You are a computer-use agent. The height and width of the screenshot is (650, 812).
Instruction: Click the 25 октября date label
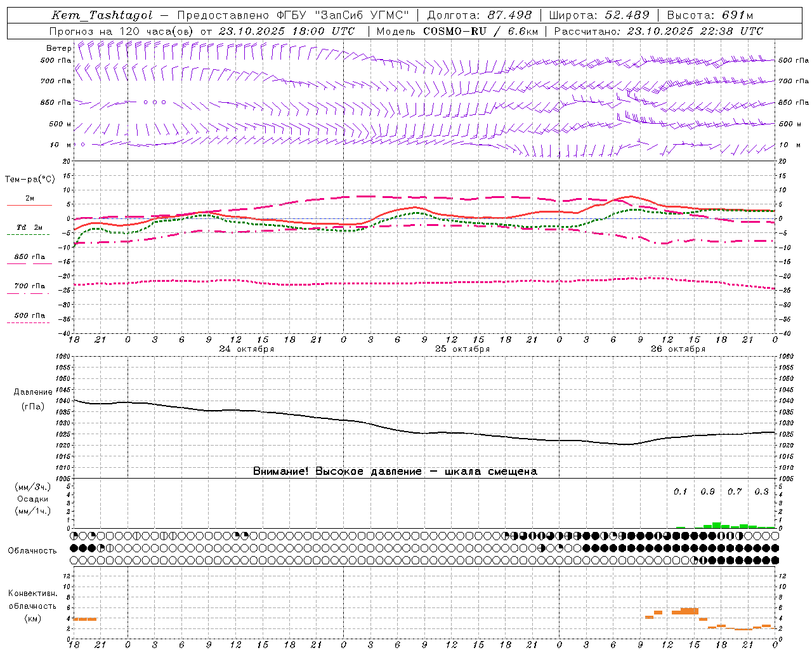(462, 349)
